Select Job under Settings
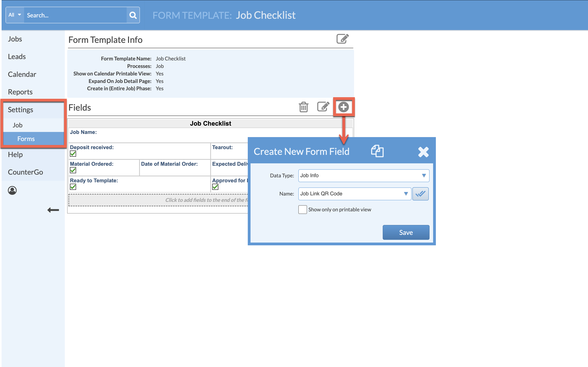 17,125
